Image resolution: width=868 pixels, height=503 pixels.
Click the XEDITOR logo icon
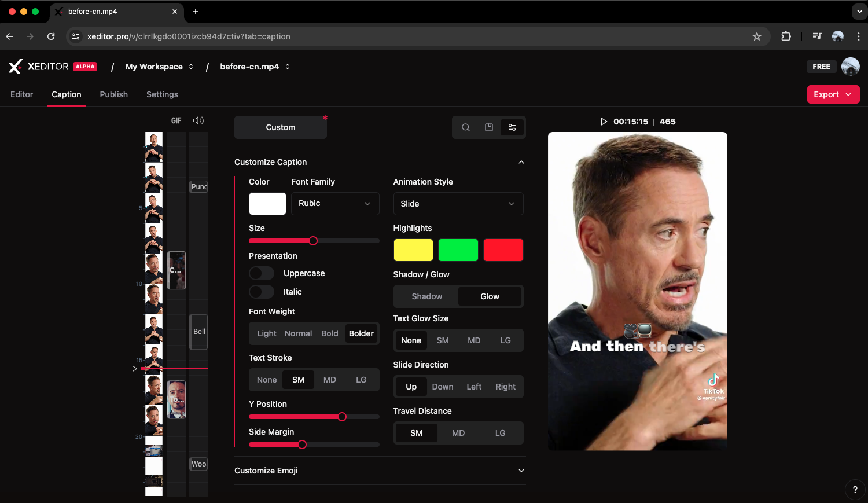click(x=15, y=67)
